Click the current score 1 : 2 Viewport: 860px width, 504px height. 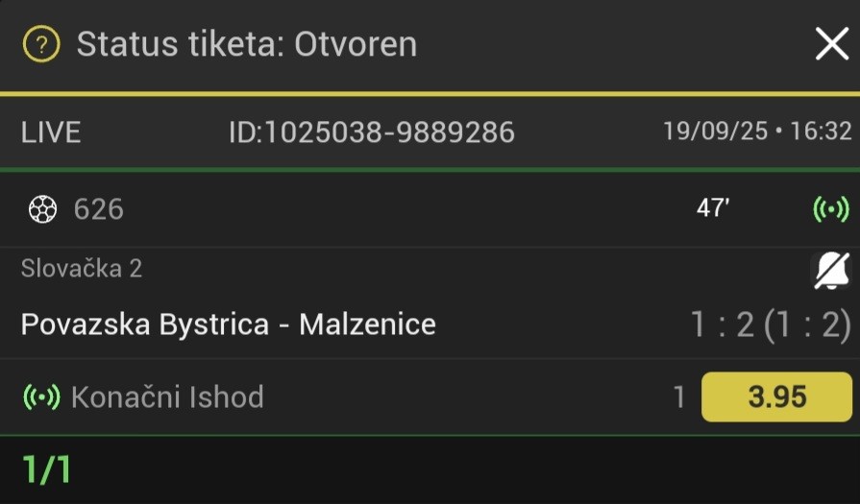click(x=722, y=325)
